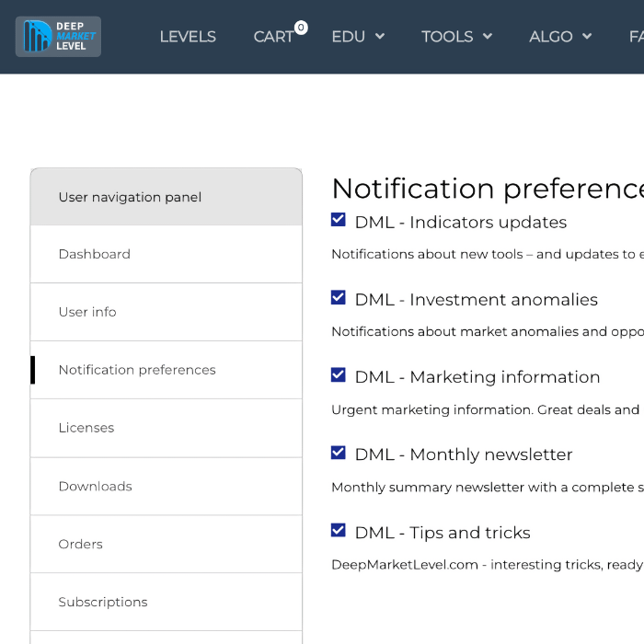Viewport: 644px width, 644px height.
Task: Open Dashboard in user panel
Action: tap(94, 254)
